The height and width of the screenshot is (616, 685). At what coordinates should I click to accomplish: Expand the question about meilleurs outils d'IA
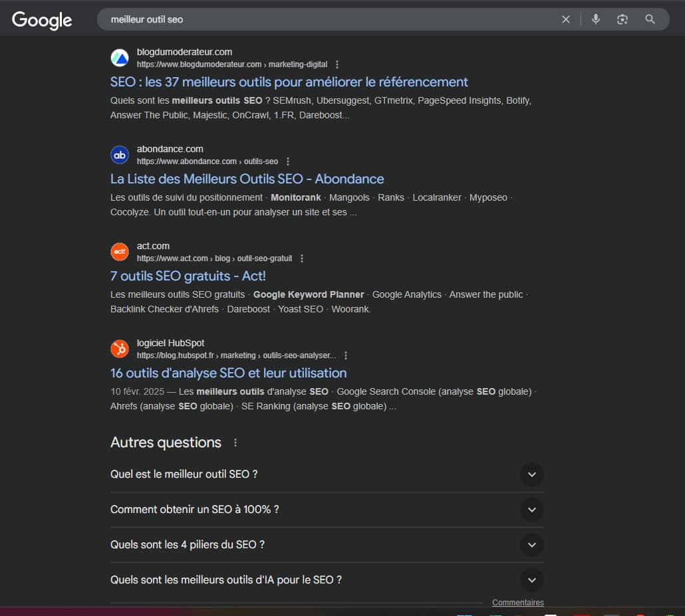(531, 580)
